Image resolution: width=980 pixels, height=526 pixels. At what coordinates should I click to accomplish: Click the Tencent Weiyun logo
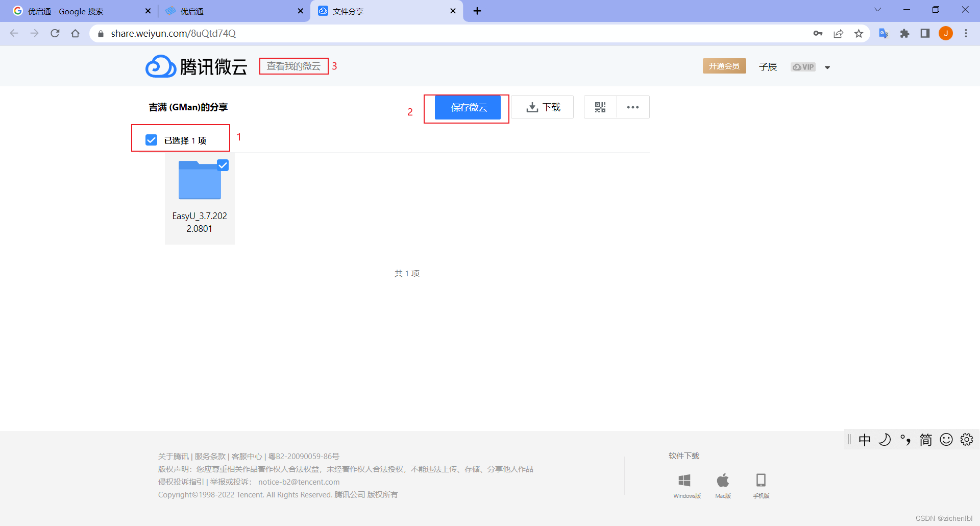(x=197, y=66)
